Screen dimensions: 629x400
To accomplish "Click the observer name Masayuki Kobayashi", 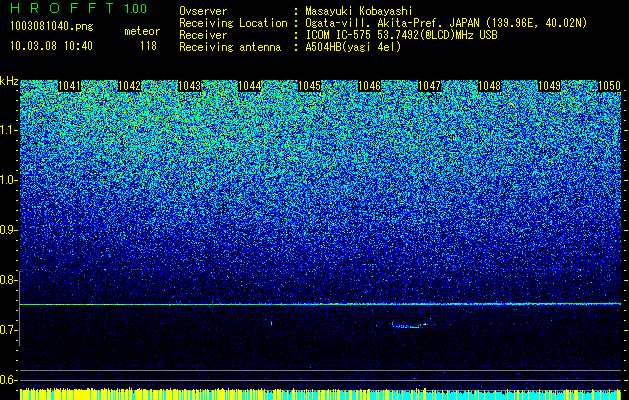I will point(358,11).
